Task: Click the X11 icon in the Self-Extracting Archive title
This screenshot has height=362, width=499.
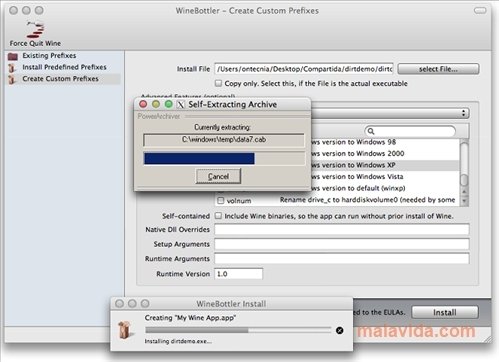Action: [181, 104]
